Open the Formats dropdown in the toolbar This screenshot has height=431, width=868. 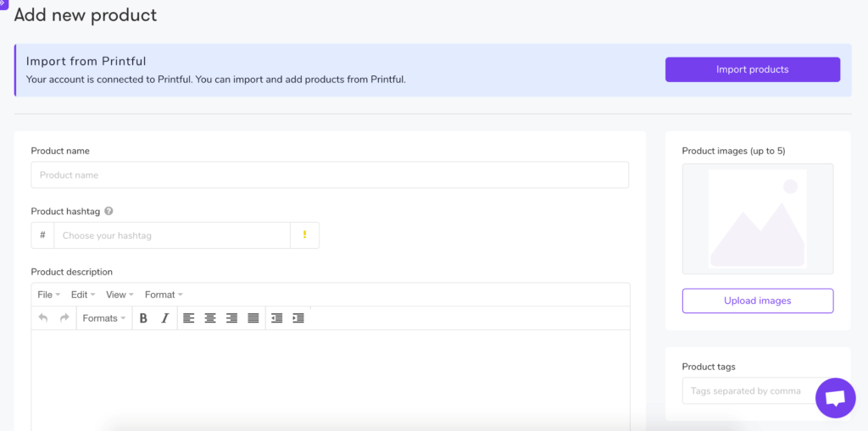pyautogui.click(x=103, y=318)
